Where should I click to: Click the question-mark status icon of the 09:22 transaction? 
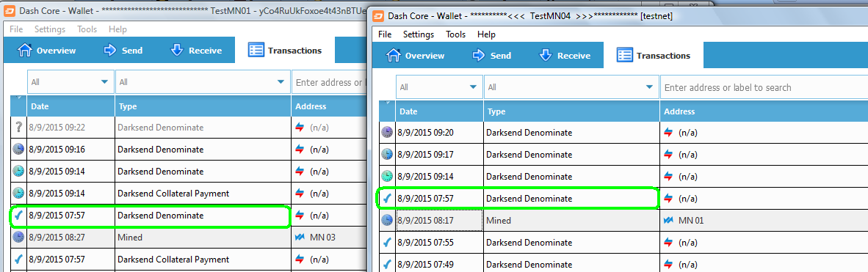pos(18,127)
